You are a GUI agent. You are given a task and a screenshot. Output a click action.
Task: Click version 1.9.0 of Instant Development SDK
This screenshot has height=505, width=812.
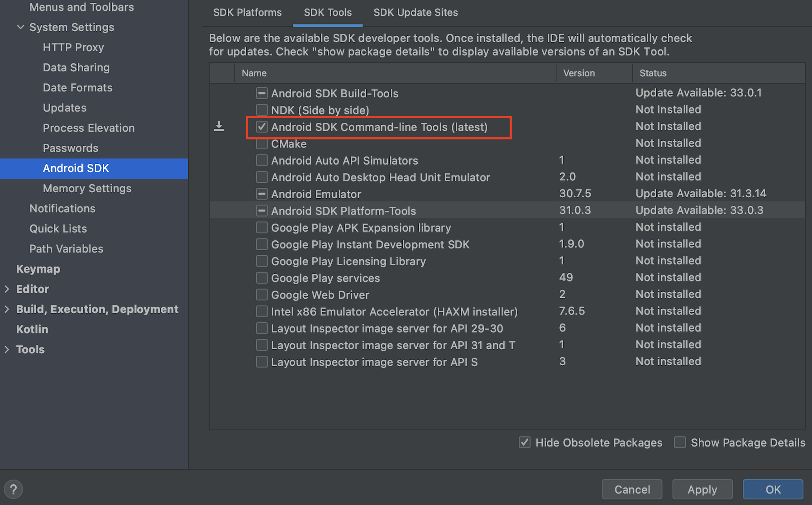(x=571, y=243)
